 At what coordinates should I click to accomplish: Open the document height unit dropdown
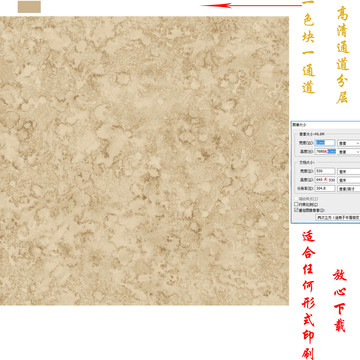[x=349, y=180]
